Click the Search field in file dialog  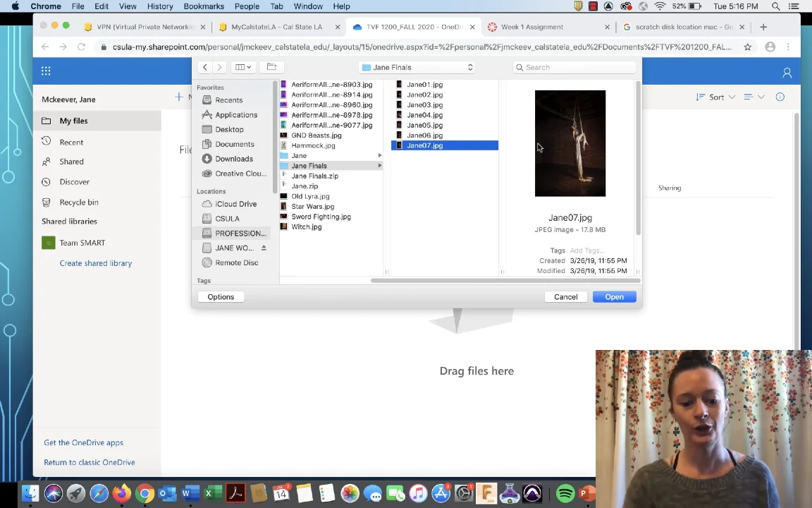[574, 68]
